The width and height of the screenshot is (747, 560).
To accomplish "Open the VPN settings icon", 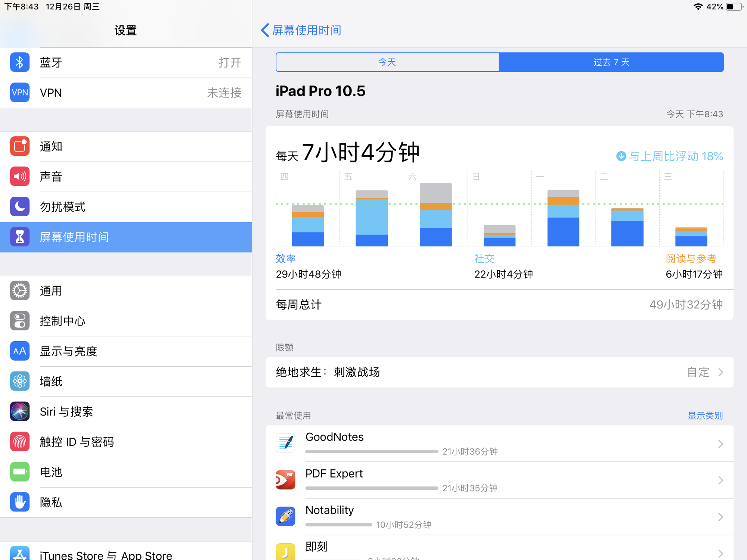I will 20,93.
